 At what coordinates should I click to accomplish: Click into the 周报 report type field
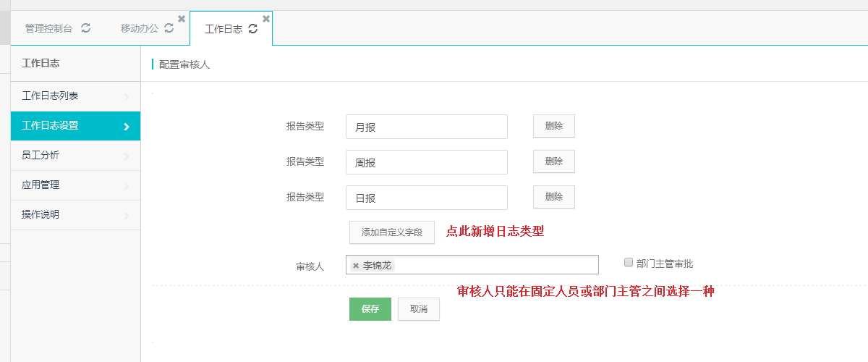(x=427, y=162)
